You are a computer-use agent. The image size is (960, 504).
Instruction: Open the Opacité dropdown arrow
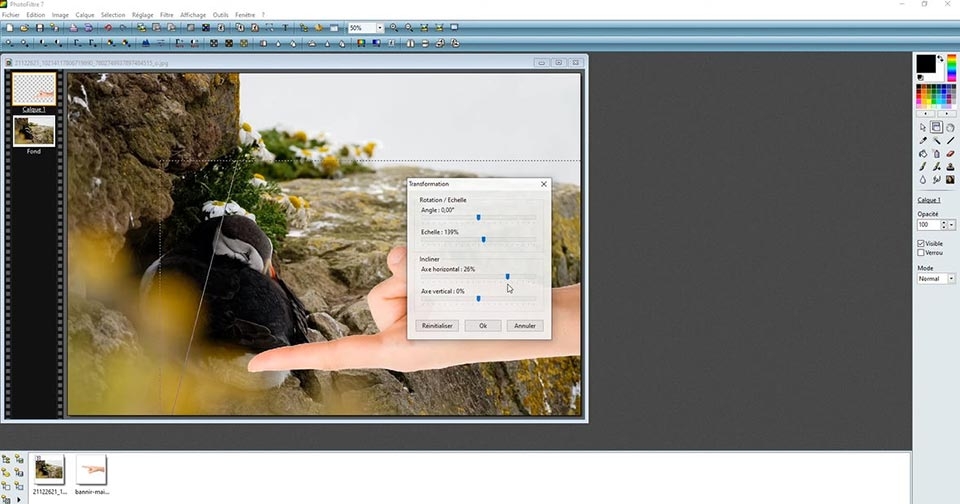pos(951,225)
